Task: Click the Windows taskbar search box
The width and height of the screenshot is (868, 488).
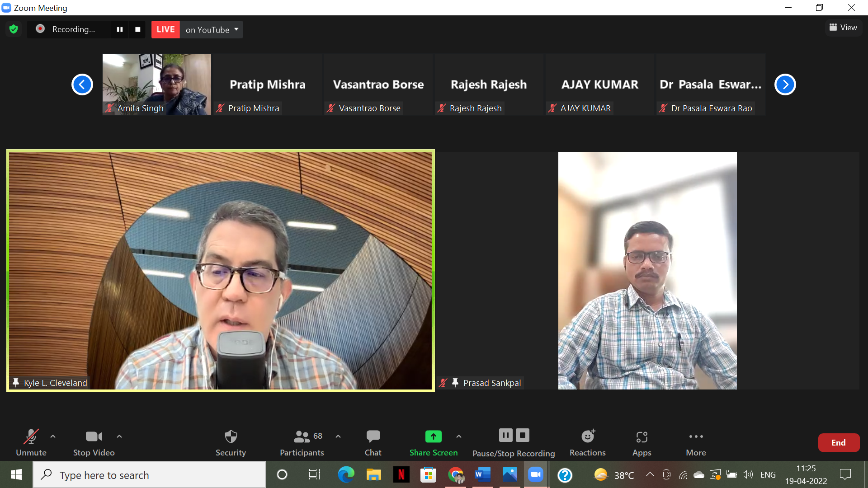Action: [x=149, y=475]
